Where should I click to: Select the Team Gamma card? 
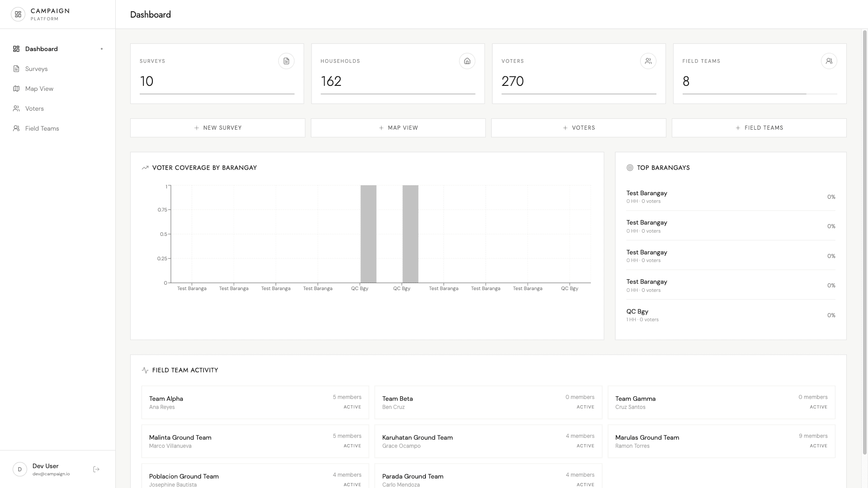tap(722, 402)
